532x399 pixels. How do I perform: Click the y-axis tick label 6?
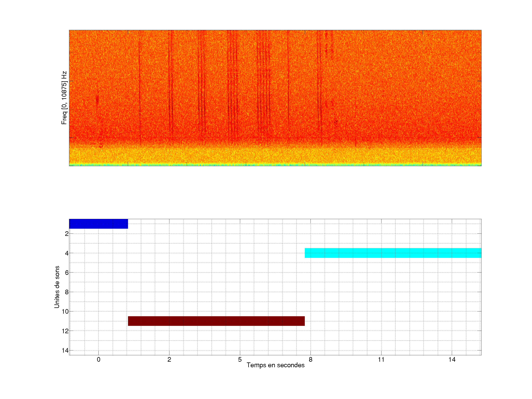coord(67,272)
